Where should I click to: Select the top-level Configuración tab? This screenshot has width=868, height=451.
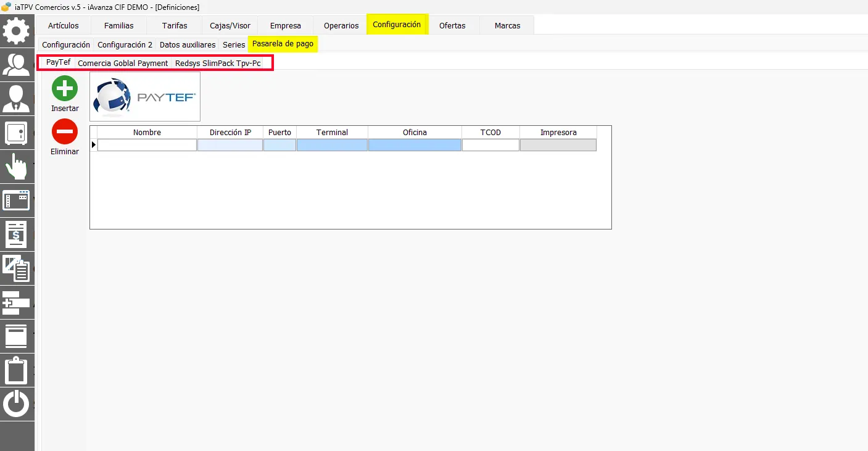point(397,25)
